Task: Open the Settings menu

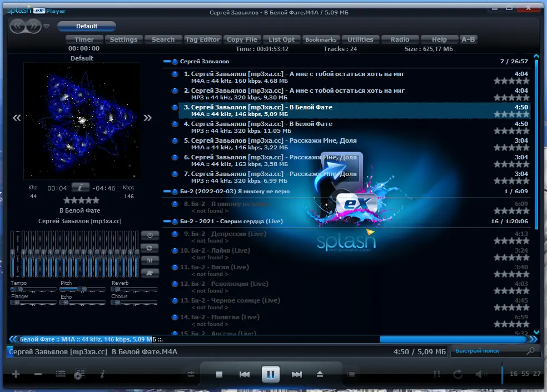Action: [x=123, y=39]
